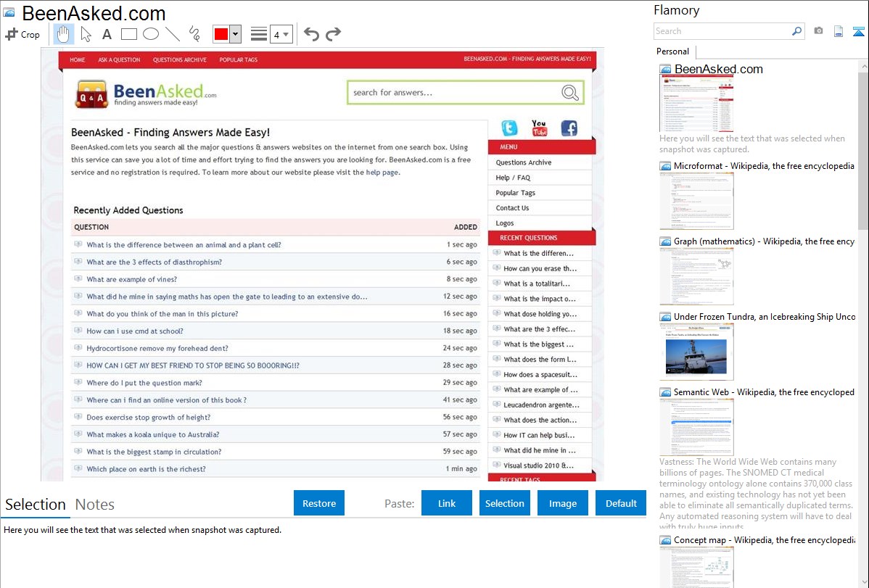This screenshot has height=588, width=869.
Task: Pick the text annotation tool
Action: click(107, 34)
